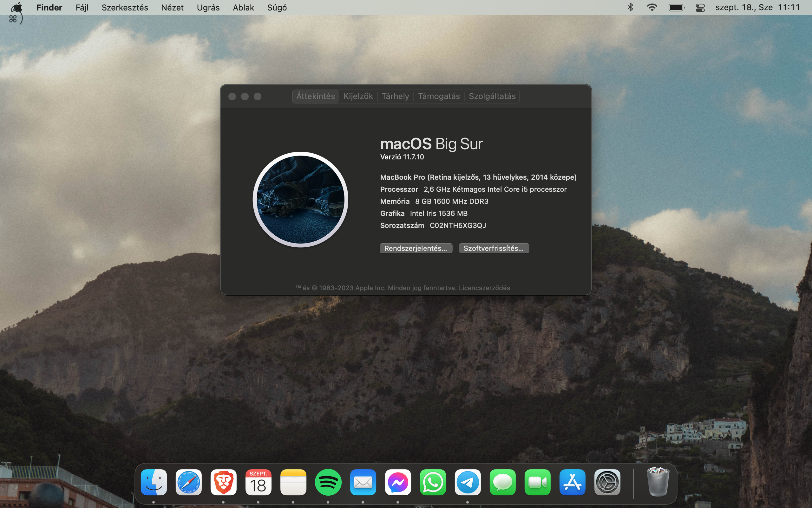Open the Messages app in Dock

pos(503,482)
